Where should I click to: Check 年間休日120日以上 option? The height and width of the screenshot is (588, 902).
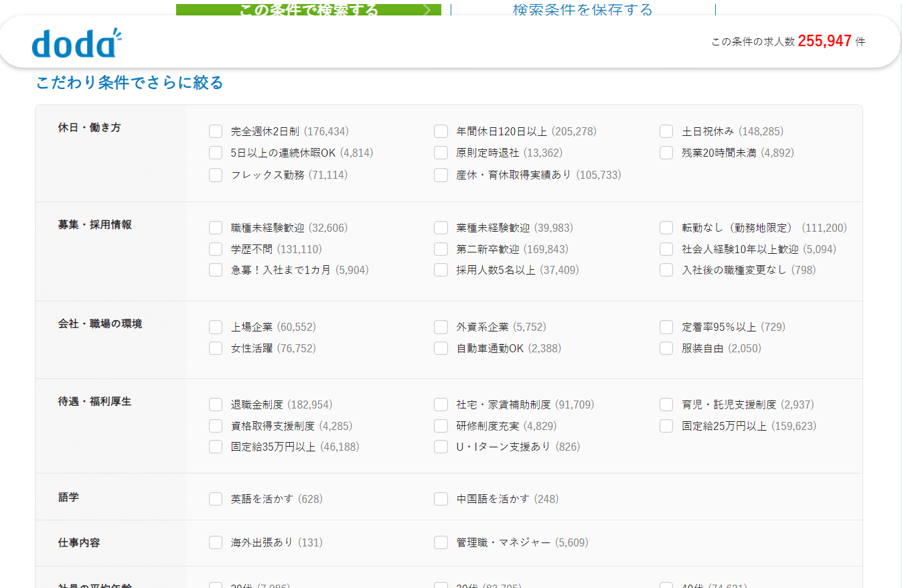click(441, 131)
